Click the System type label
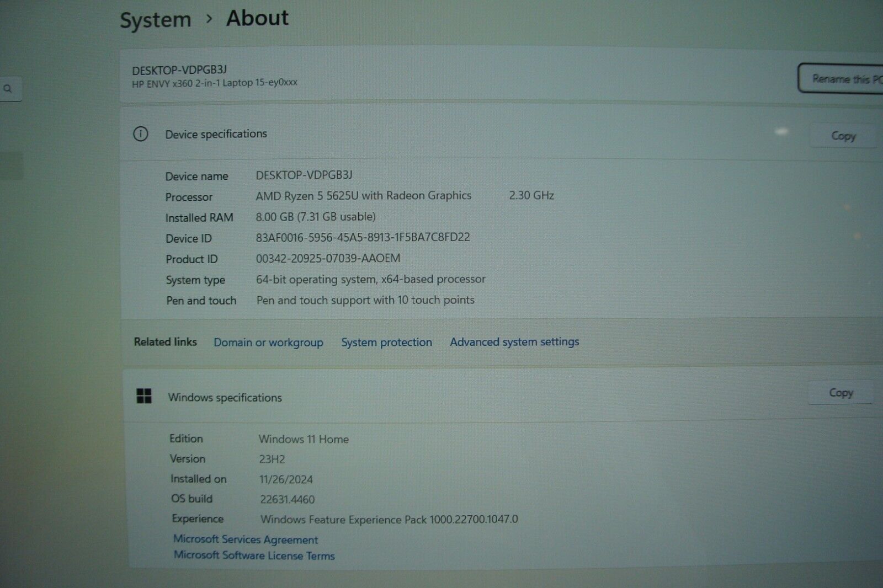 tap(195, 280)
